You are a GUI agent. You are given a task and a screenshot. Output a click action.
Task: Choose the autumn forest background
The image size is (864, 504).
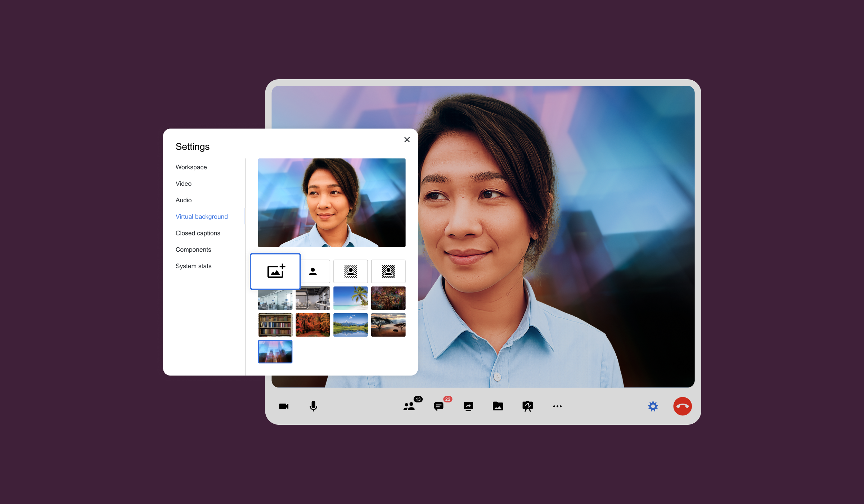313,325
